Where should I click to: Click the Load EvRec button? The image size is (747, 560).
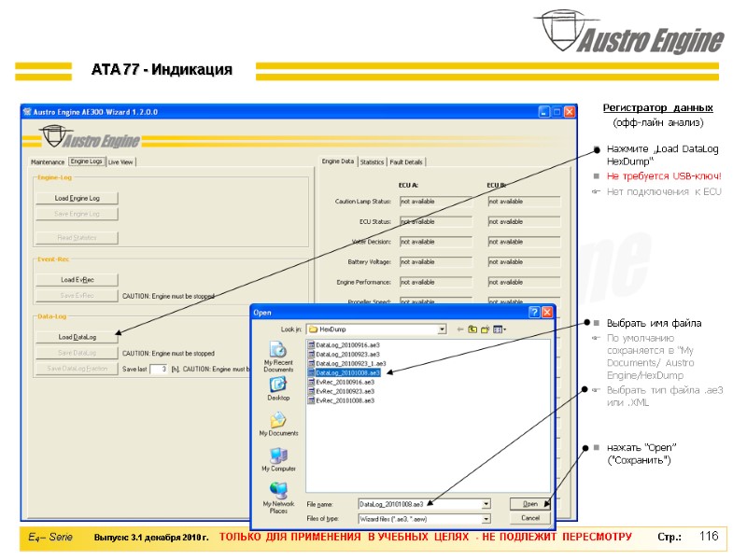coord(77,280)
